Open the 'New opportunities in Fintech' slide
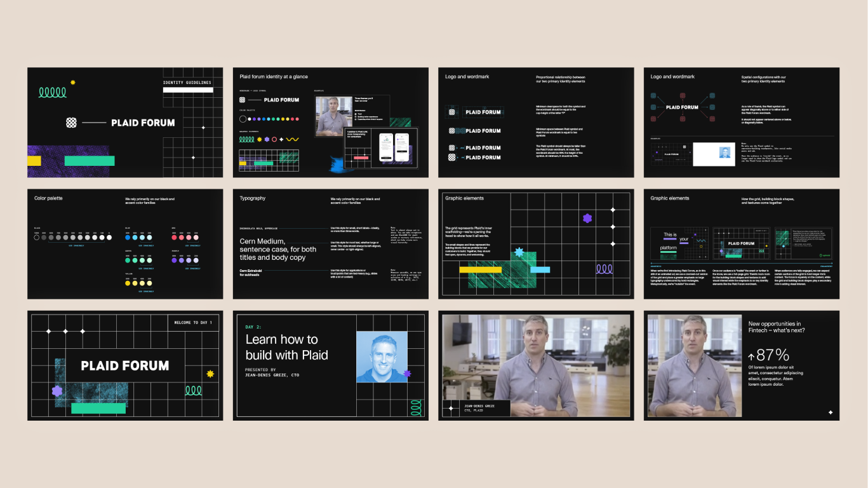The height and width of the screenshot is (488, 868). 742,365
